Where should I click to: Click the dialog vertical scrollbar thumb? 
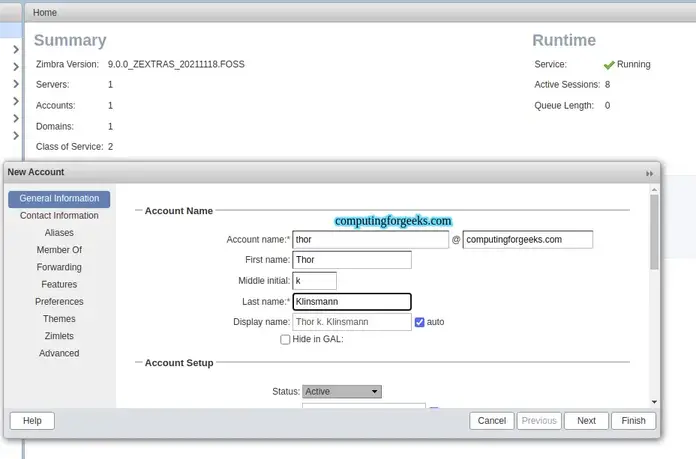click(x=654, y=232)
